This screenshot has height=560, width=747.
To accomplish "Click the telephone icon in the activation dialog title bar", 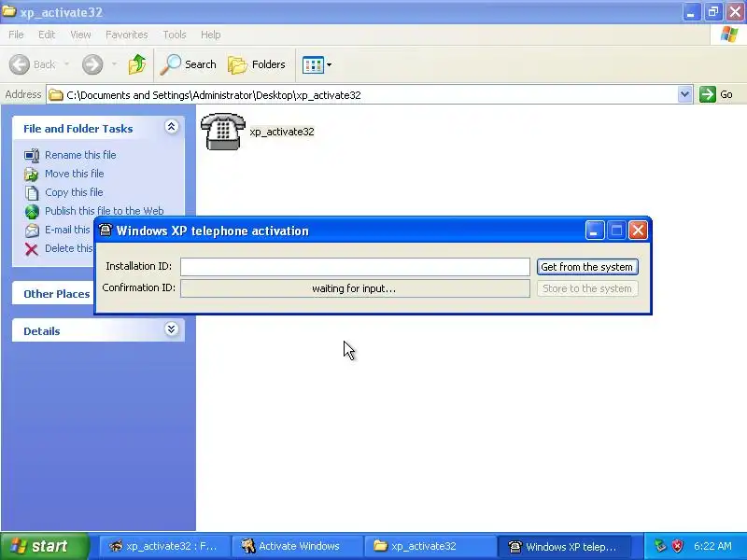I will (106, 230).
